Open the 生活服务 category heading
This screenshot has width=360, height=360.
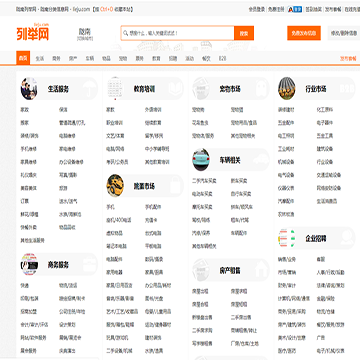58,89
